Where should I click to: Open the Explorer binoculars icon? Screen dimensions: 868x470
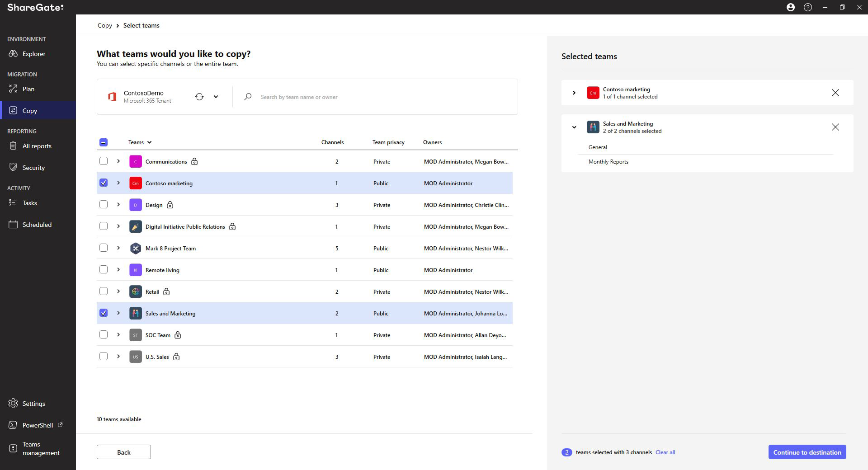pos(13,54)
